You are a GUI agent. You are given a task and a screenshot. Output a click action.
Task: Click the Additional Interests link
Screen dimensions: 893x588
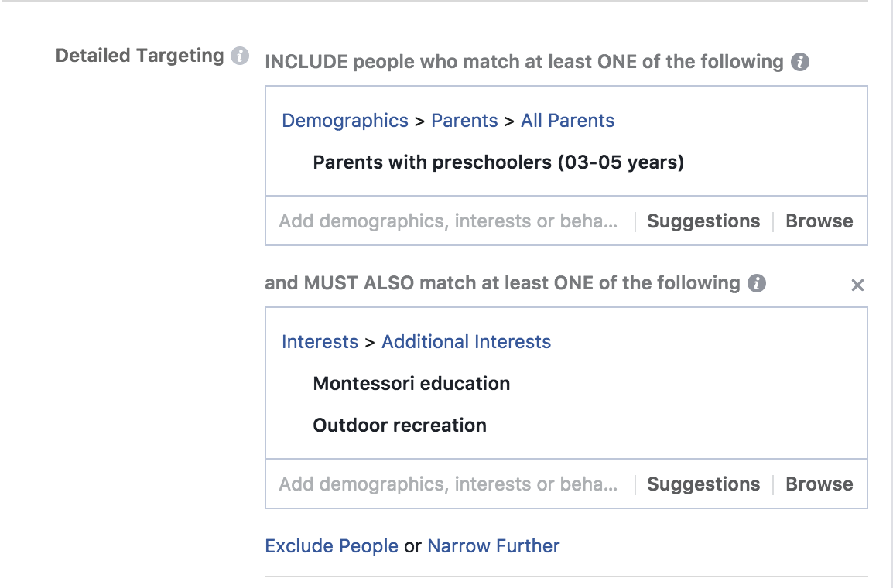[466, 342]
